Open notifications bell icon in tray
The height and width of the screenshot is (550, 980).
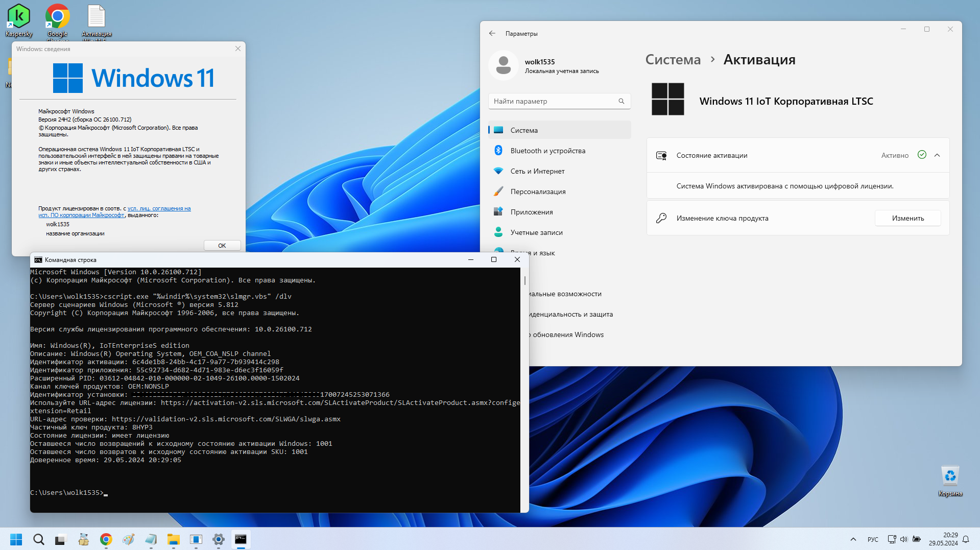966,539
